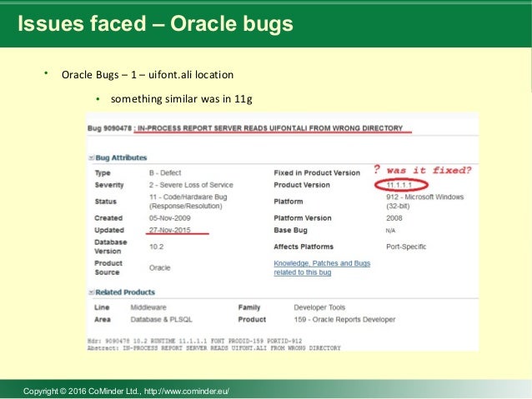Click Affects Platforms value Port-Specific

click(406, 247)
